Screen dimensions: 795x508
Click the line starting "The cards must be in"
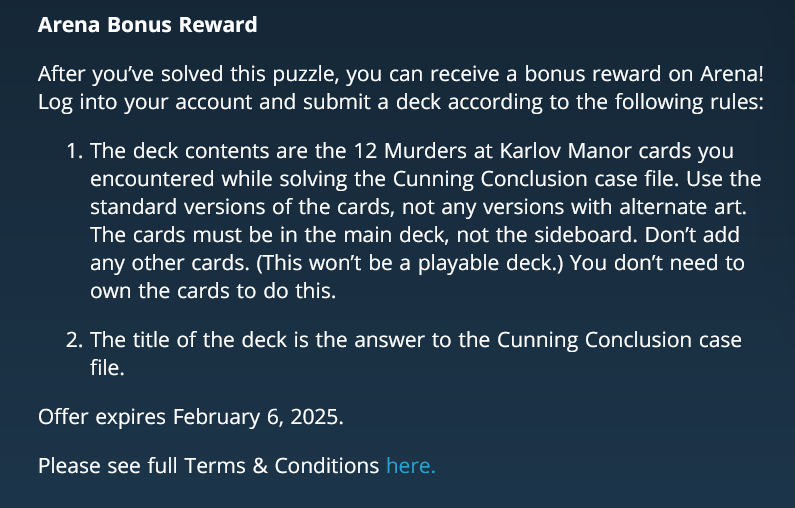point(415,235)
